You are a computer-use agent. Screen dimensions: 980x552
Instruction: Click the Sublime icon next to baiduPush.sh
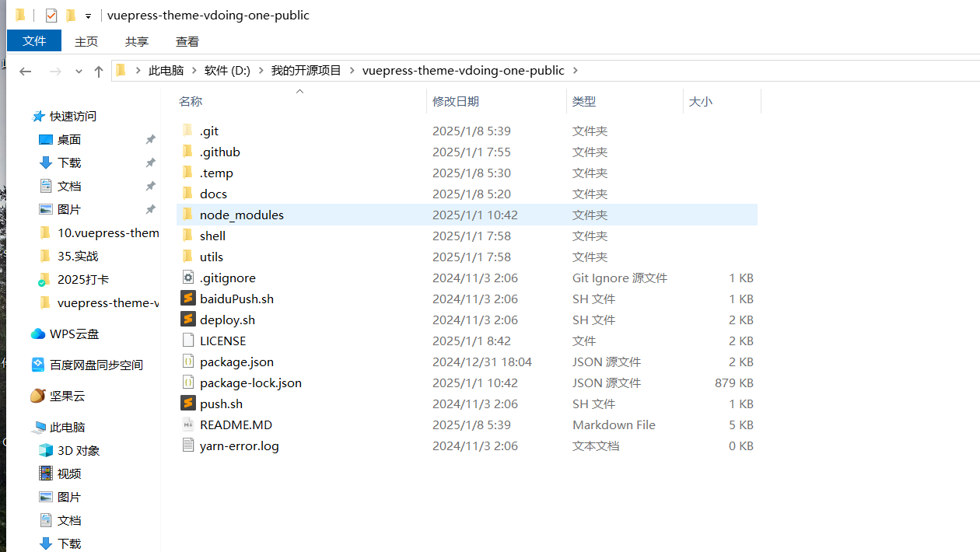pyautogui.click(x=187, y=299)
